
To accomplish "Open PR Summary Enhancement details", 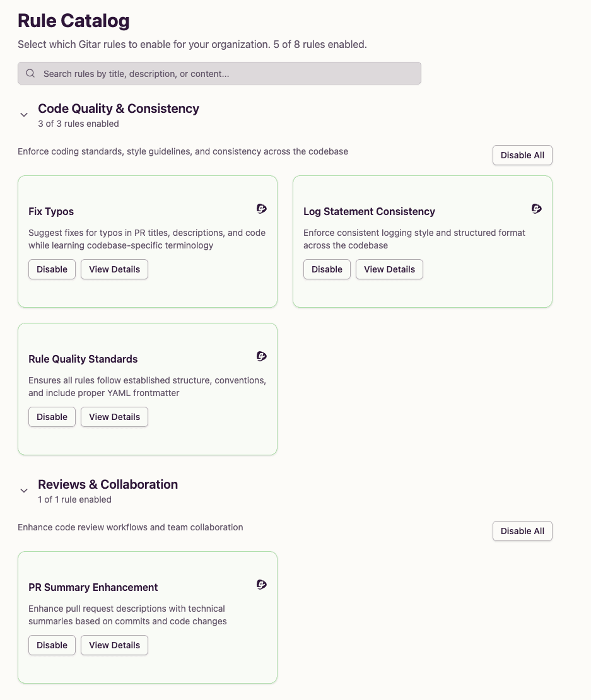I will pos(114,645).
